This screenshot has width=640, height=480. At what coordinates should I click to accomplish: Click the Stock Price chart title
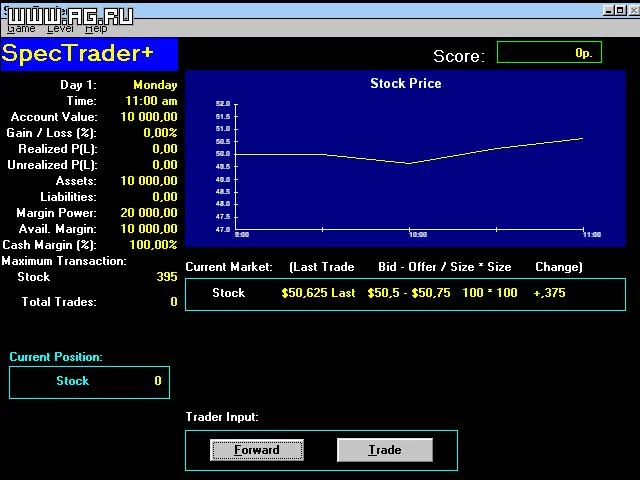(406, 83)
